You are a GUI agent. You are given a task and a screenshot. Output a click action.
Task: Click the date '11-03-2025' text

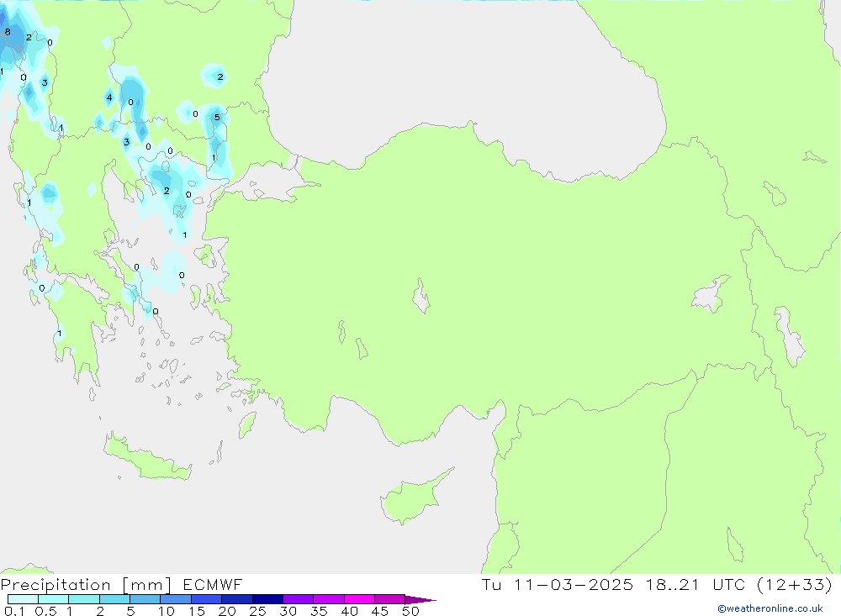pos(573,584)
